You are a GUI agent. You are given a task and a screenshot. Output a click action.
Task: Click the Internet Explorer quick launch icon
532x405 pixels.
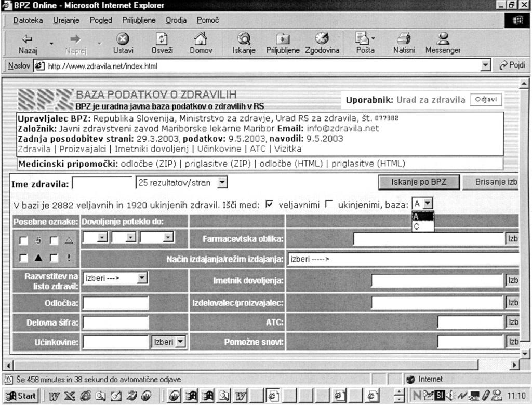point(85,396)
